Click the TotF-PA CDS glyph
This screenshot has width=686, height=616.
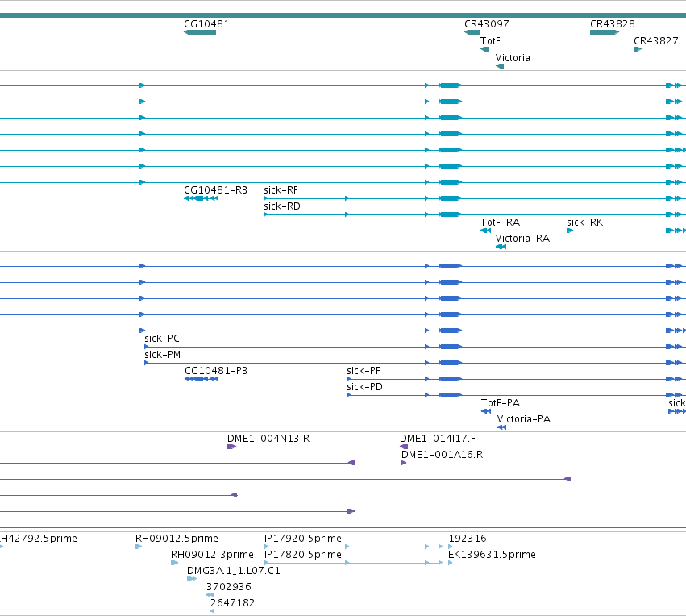[x=486, y=411]
